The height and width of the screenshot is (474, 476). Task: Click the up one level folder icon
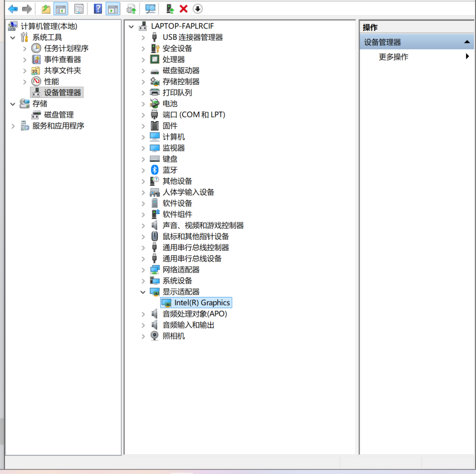pyautogui.click(x=46, y=9)
